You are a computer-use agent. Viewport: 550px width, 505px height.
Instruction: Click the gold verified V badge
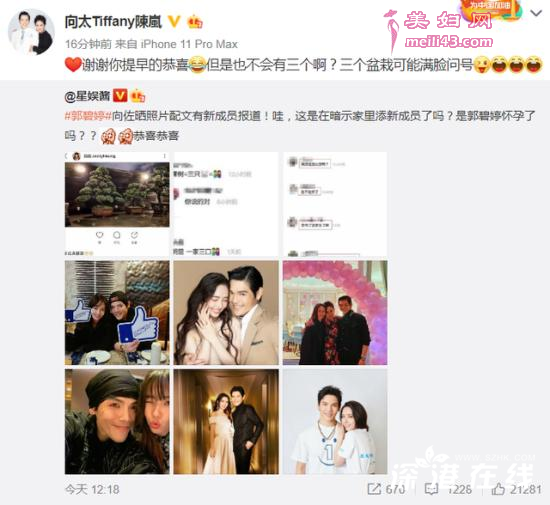coord(174,22)
